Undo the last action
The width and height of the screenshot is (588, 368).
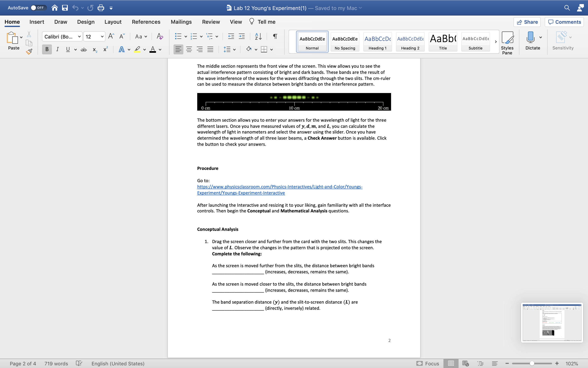[75, 8]
